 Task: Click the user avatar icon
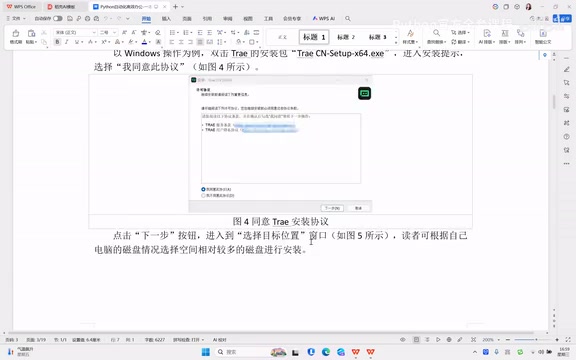click(529, 7)
